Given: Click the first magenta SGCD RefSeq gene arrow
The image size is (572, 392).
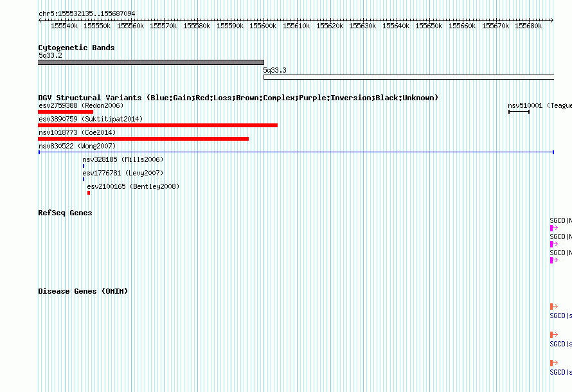Looking at the screenshot, I should [x=554, y=228].
